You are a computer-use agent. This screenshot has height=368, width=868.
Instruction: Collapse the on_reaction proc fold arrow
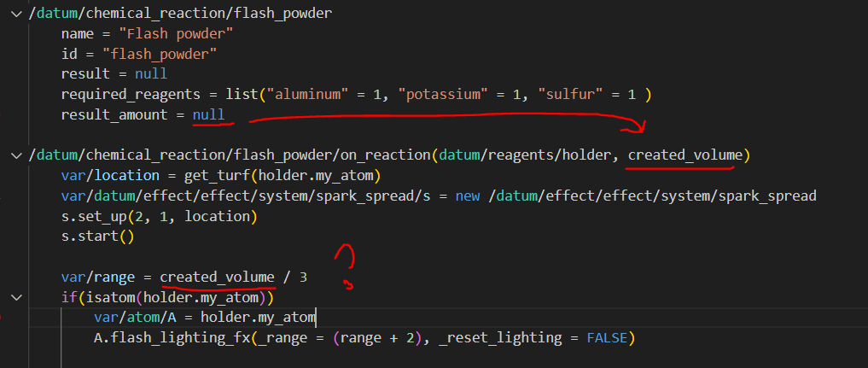16,155
